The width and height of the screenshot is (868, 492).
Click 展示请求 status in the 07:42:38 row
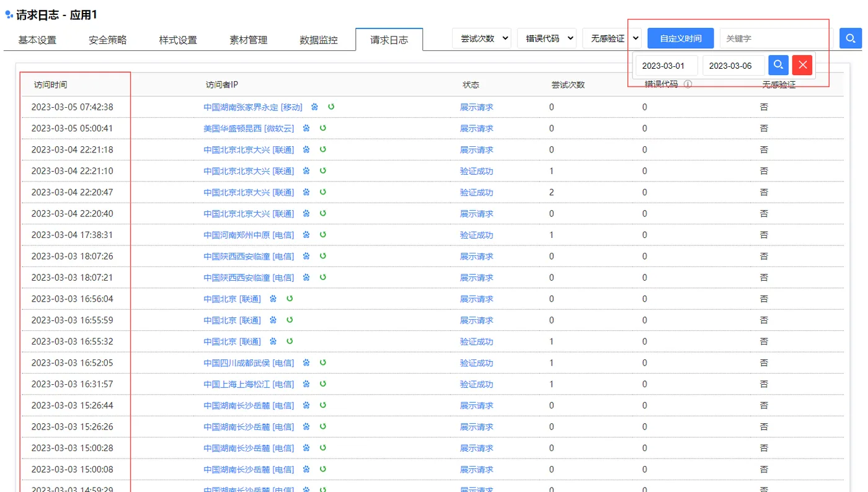(x=477, y=107)
